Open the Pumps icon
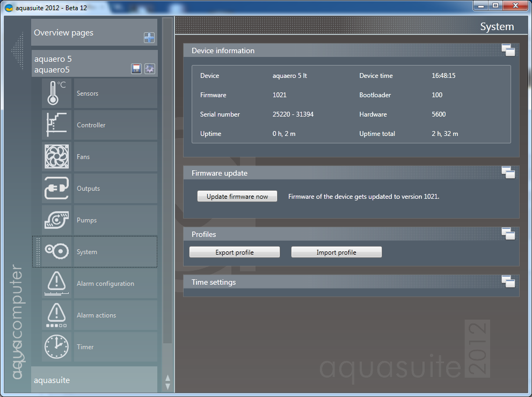Image resolution: width=532 pixels, height=397 pixels. point(56,220)
